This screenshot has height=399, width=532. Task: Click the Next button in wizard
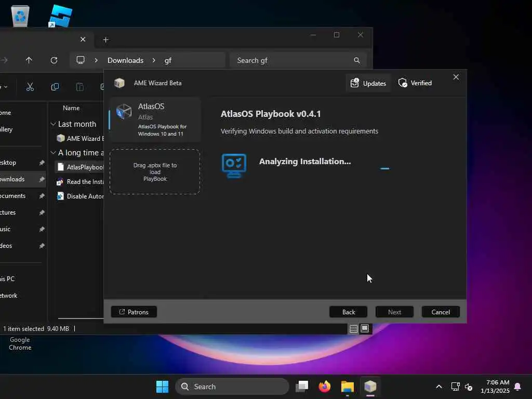[394, 312]
